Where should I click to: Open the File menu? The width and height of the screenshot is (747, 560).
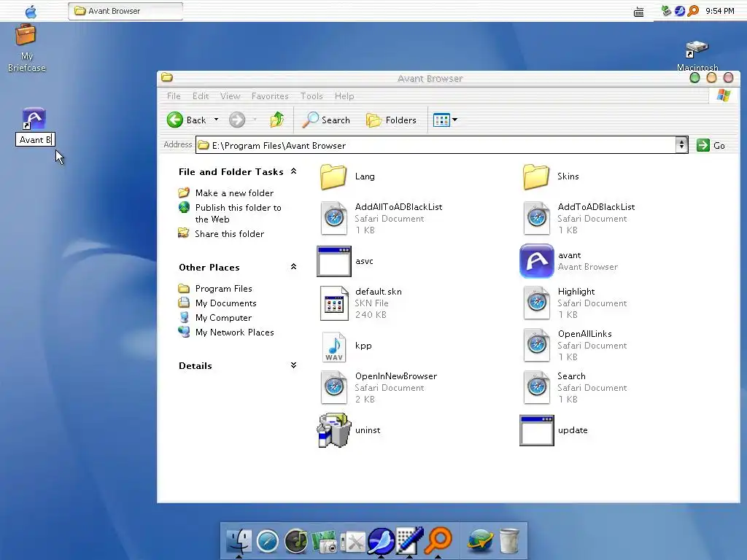click(x=174, y=96)
